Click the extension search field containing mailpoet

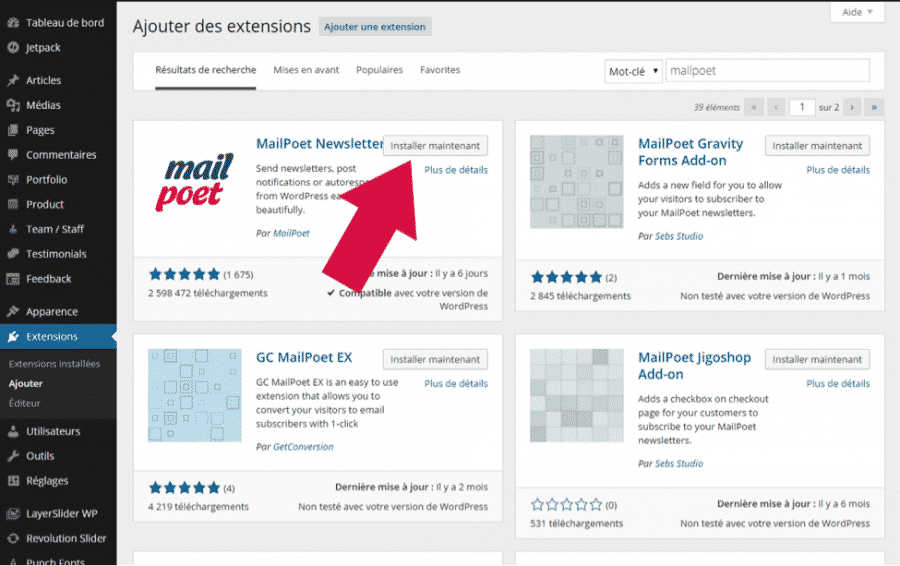click(767, 71)
